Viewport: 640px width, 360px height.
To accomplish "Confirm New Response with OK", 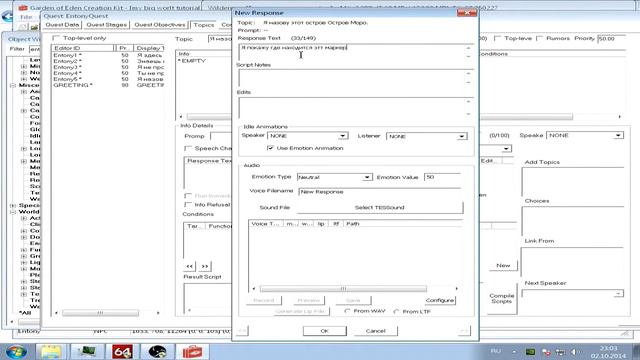I will (x=324, y=331).
